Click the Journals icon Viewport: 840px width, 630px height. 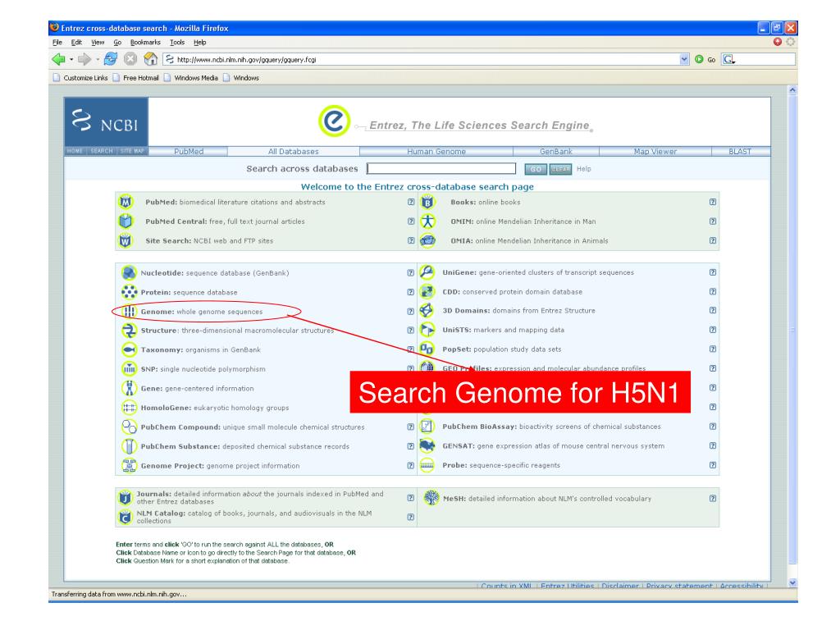125,498
